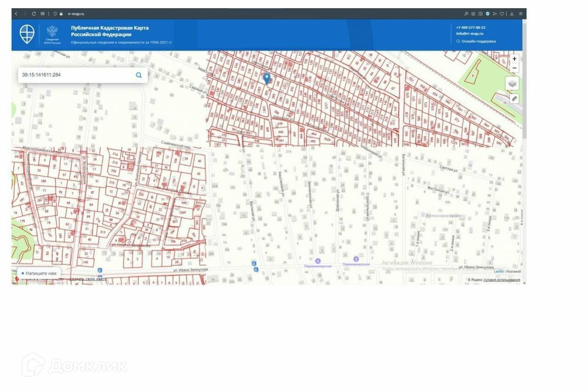Call phone number +7 499 577-00-52
Screen dimensions: 588x392
pos(471,28)
